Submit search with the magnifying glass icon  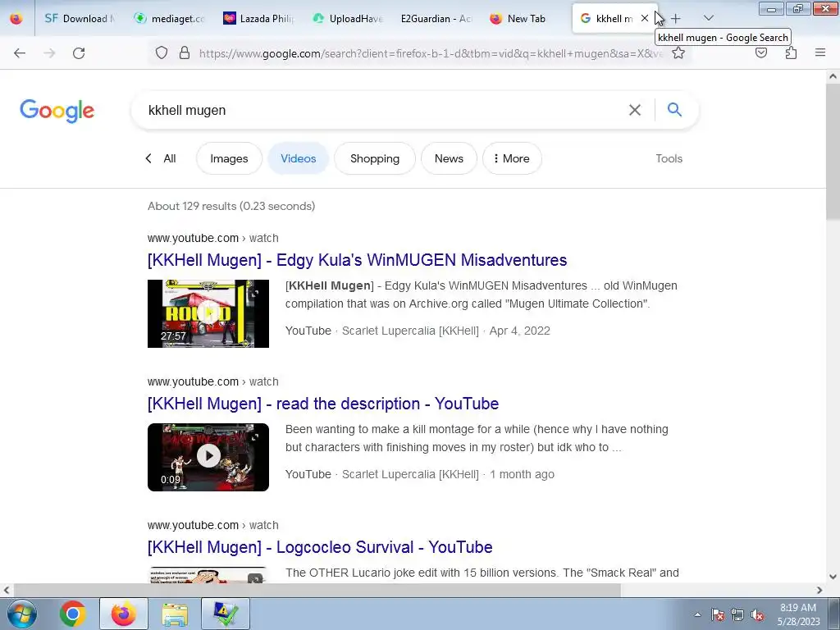click(x=674, y=110)
